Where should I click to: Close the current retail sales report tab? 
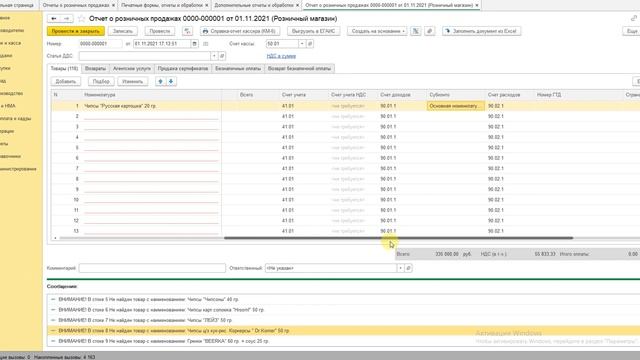coord(477,5)
